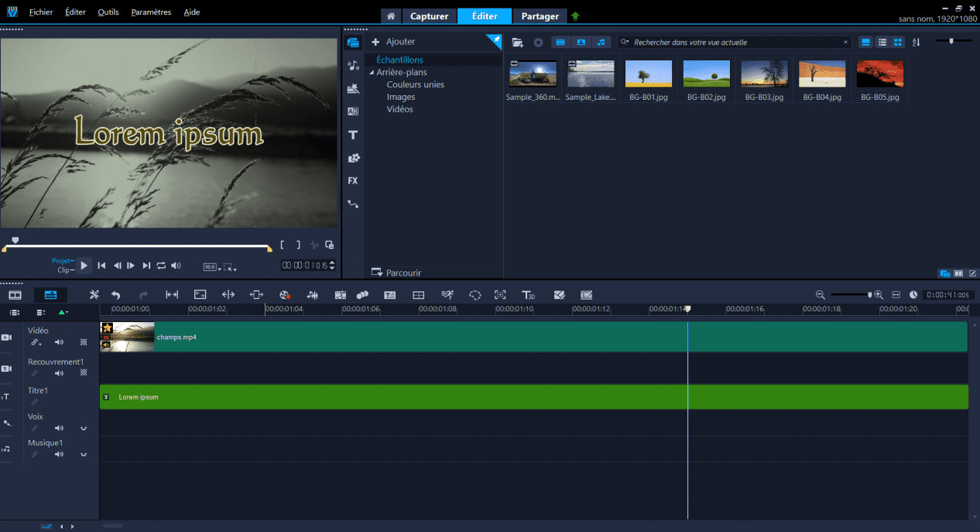The image size is (980, 532).
Task: Toggle repeat playback
Action: pos(161,266)
